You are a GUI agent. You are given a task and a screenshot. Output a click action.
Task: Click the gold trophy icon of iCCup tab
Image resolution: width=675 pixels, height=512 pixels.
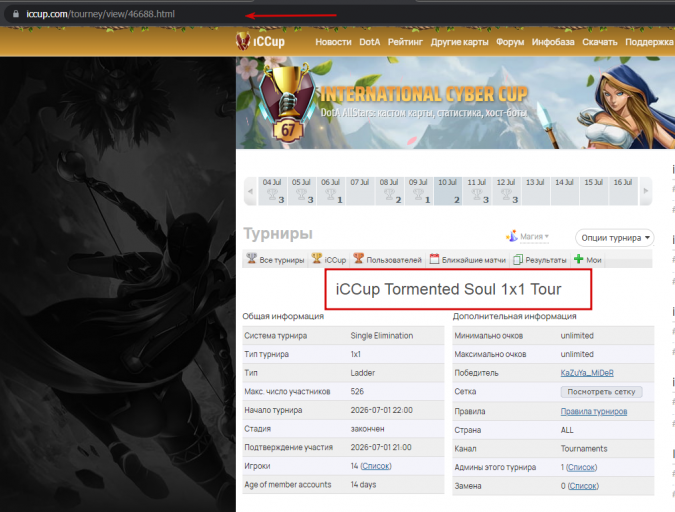point(317,258)
